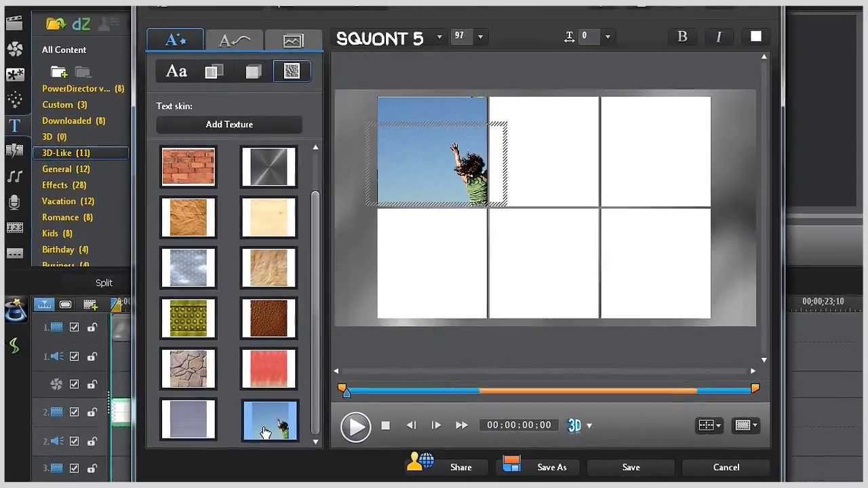Uncheck the effect track enable checkbox

click(x=74, y=384)
